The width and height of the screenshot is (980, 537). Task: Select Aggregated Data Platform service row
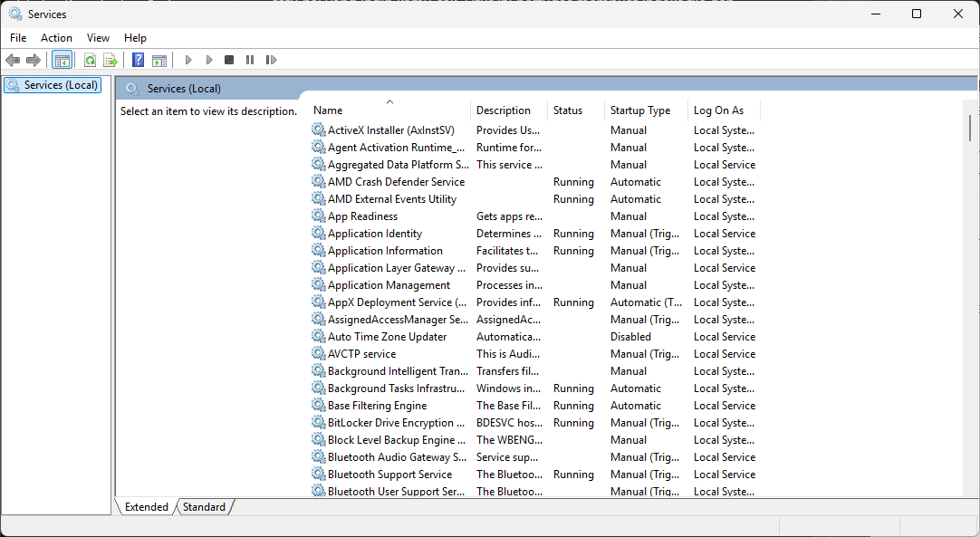pyautogui.click(x=535, y=165)
